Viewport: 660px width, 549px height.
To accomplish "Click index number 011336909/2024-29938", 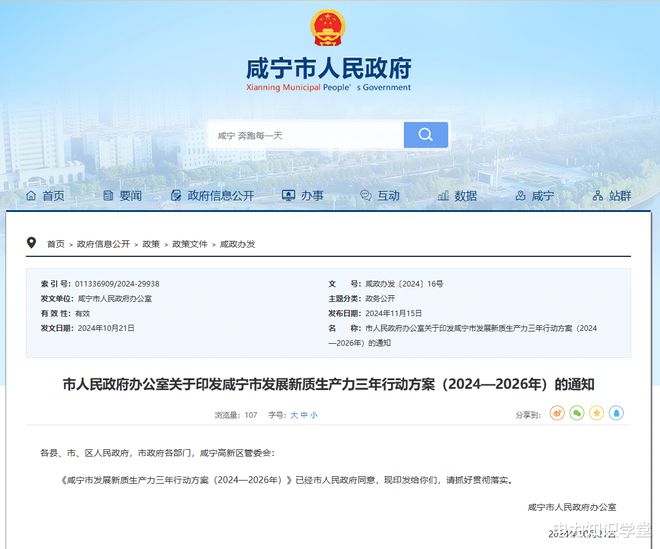I will [x=117, y=284].
